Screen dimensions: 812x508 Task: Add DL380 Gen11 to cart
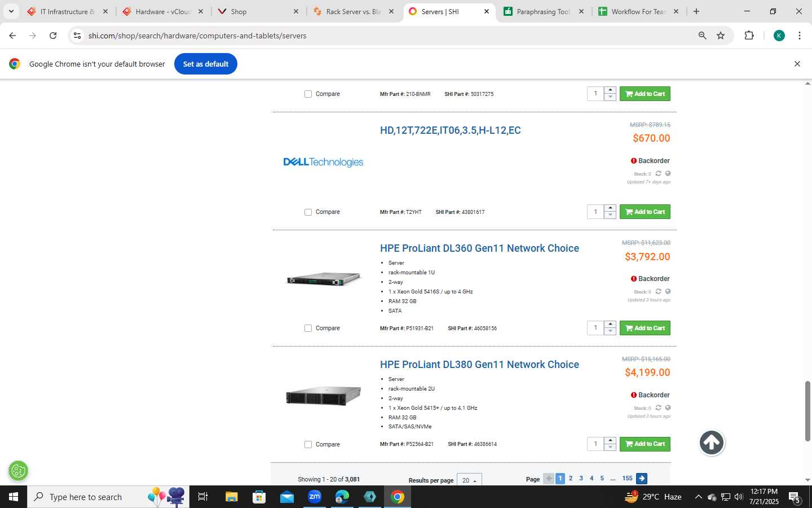click(x=645, y=444)
